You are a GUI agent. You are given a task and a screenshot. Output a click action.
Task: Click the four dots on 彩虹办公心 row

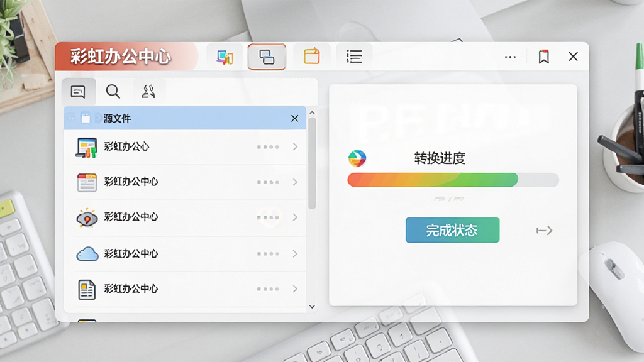pyautogui.click(x=268, y=147)
